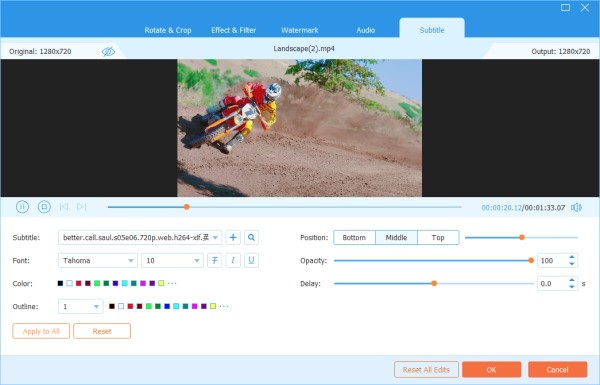Click Reset All Edits button
This screenshot has width=600, height=385.
426,370
